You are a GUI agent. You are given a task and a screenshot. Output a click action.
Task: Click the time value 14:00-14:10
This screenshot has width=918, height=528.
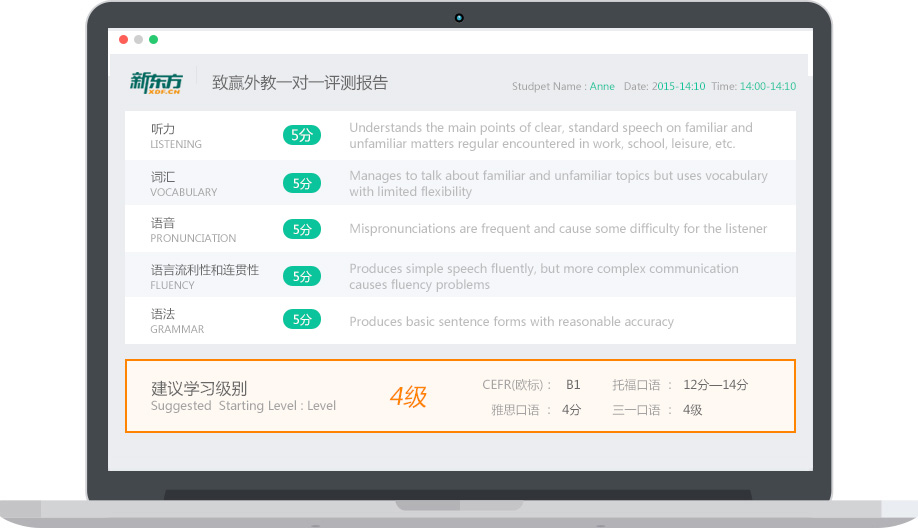(x=768, y=87)
